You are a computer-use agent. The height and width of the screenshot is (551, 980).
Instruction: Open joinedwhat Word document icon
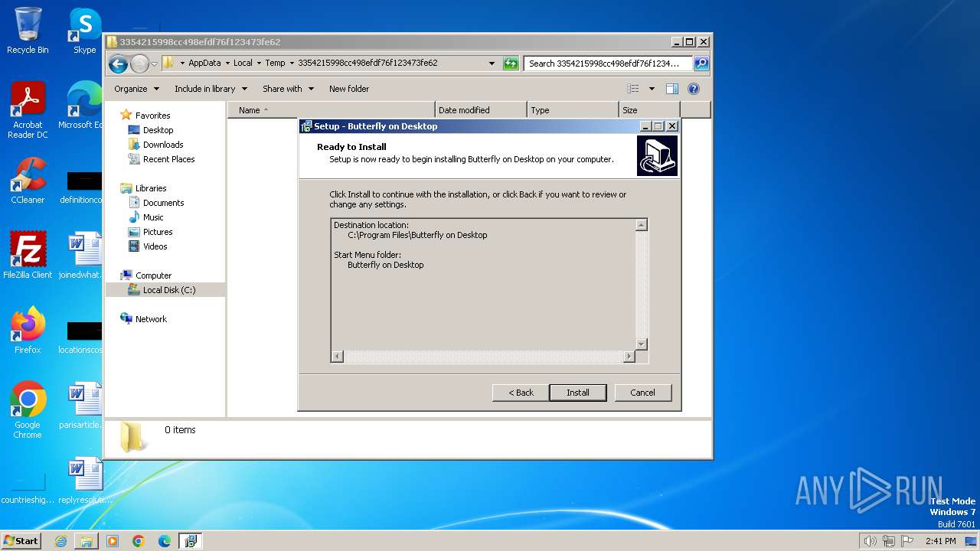pos(83,256)
